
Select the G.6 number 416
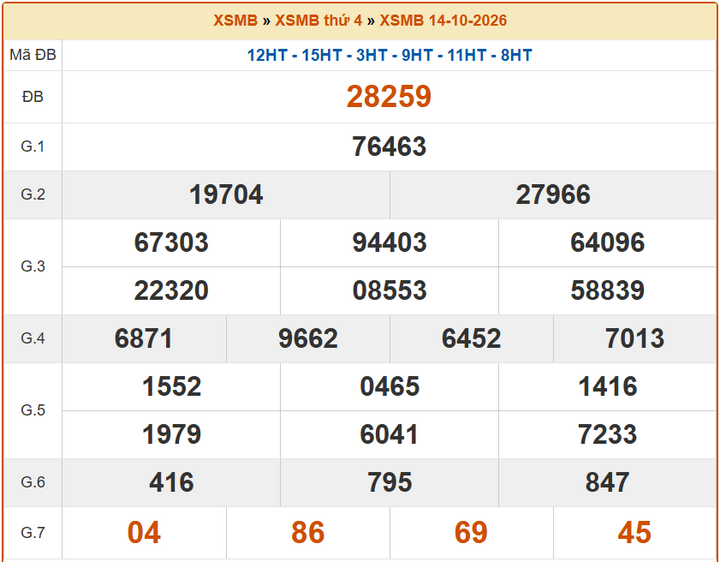pyautogui.click(x=171, y=483)
